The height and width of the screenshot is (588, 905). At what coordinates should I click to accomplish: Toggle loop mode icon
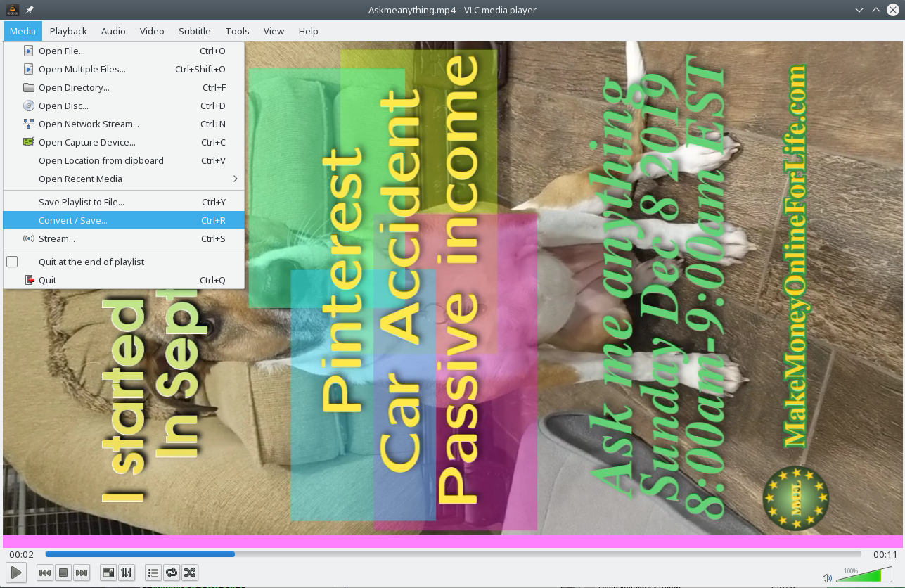pyautogui.click(x=172, y=573)
